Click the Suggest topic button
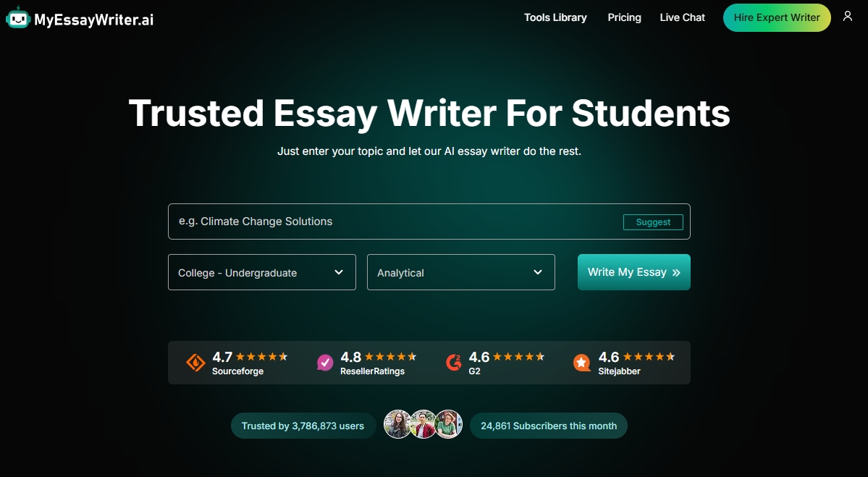868x477 pixels. pyautogui.click(x=653, y=222)
